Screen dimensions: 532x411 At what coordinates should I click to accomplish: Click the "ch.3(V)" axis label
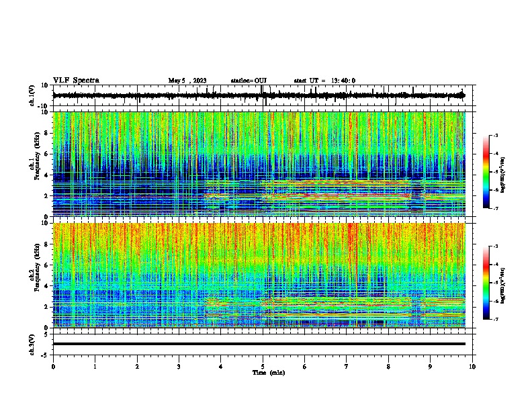[32, 345]
